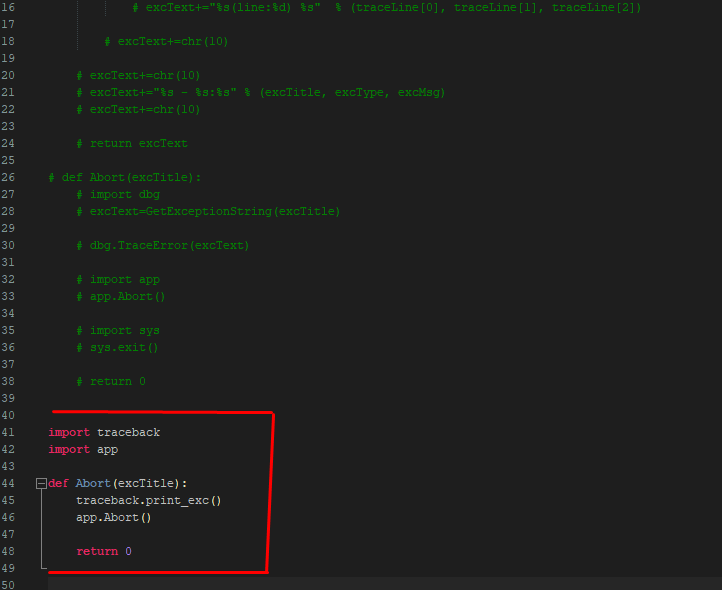This screenshot has height=590, width=722.
Task: Click line number 16 in the gutter
Action: [8, 7]
